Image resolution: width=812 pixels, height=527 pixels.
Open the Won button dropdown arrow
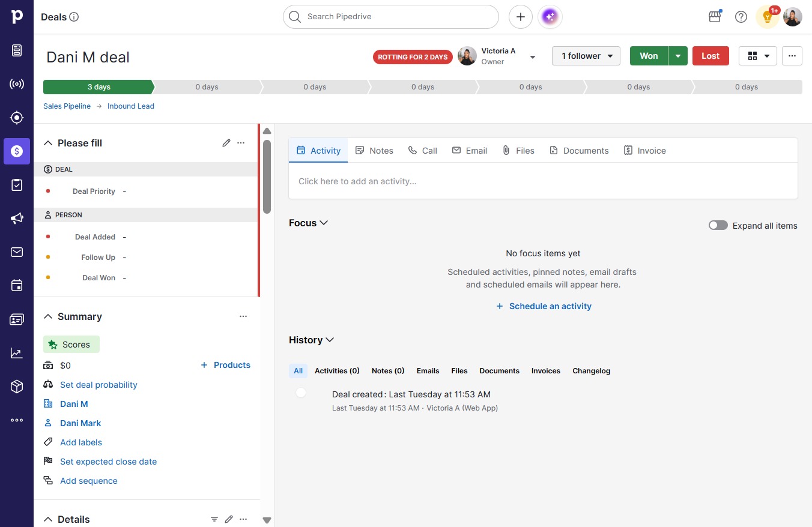678,56
